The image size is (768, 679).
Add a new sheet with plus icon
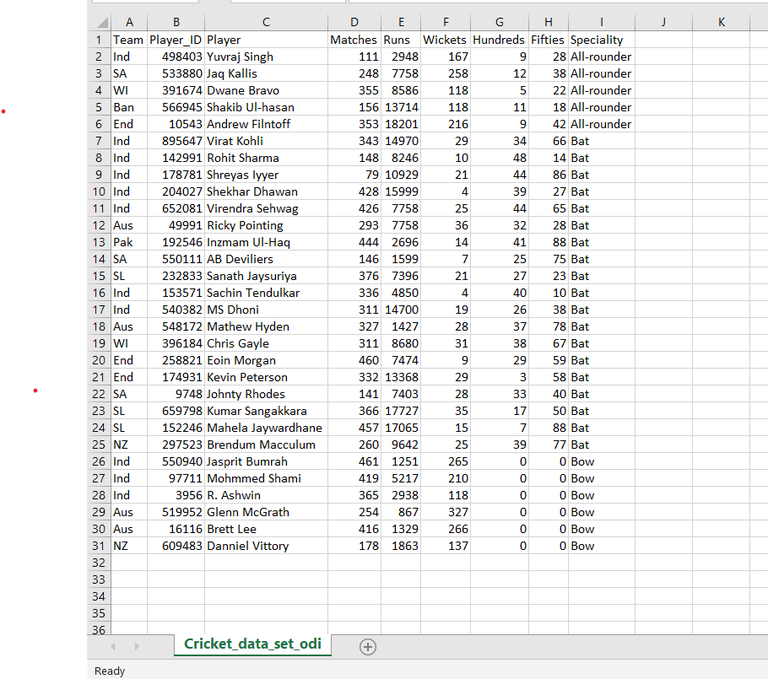pos(367,647)
